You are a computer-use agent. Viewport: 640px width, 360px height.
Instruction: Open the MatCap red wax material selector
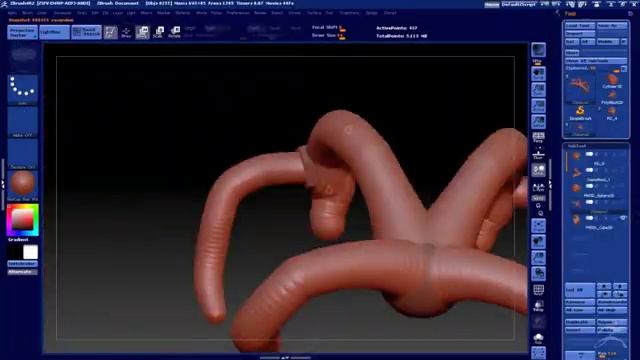click(x=23, y=185)
